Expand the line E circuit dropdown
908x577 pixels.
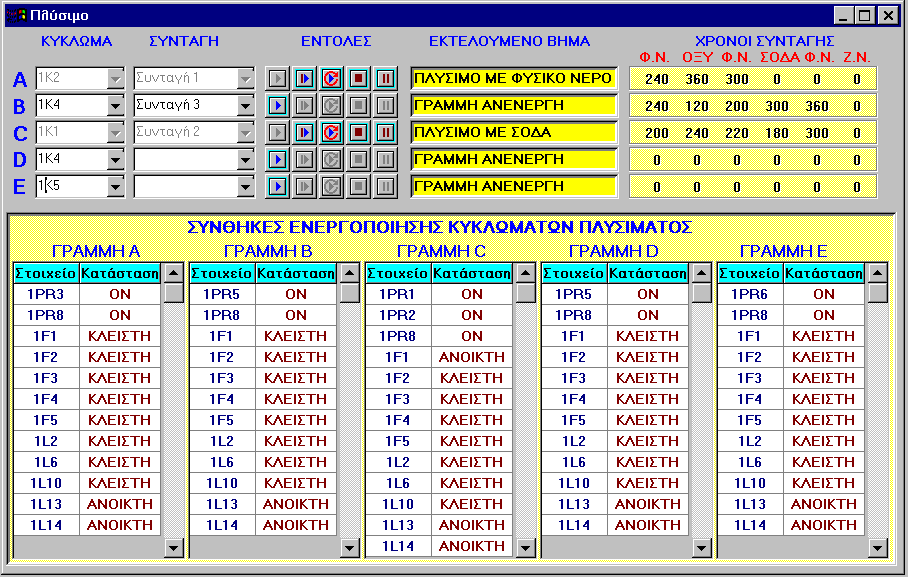(x=115, y=186)
